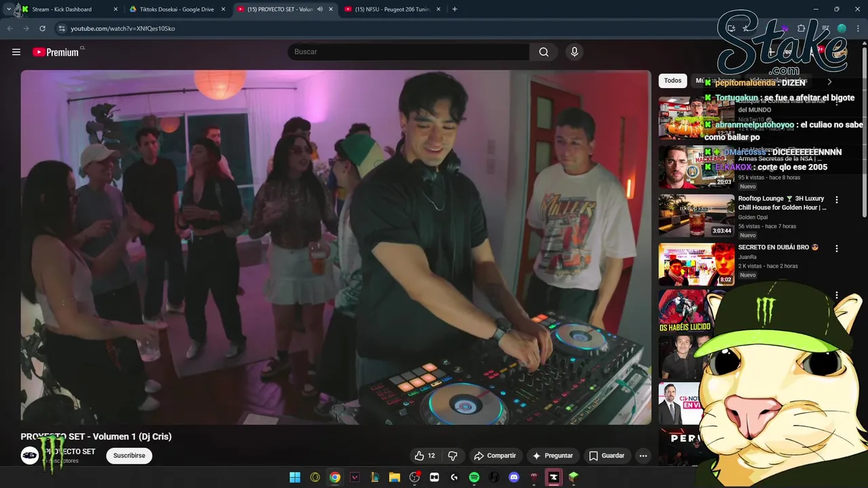Open OBS Studio in the taskbar
Image resolution: width=868 pixels, height=488 pixels.
point(414,477)
